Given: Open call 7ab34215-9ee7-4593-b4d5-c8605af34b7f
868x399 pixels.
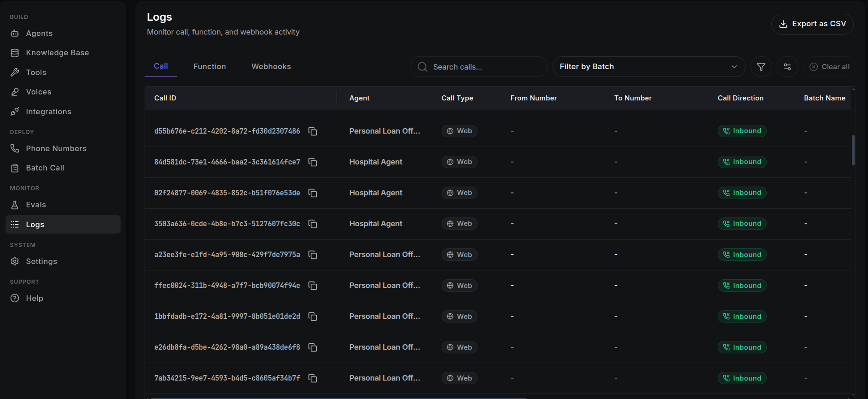Looking at the screenshot, I should coord(227,378).
